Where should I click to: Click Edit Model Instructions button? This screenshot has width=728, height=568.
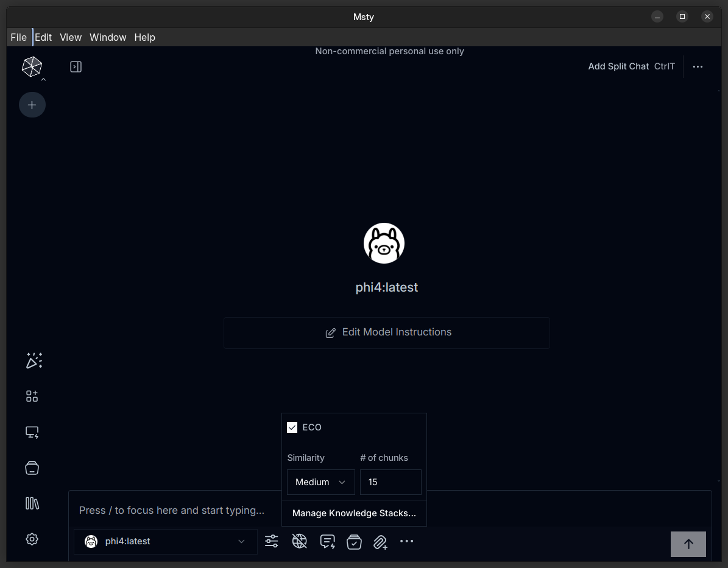(x=387, y=332)
